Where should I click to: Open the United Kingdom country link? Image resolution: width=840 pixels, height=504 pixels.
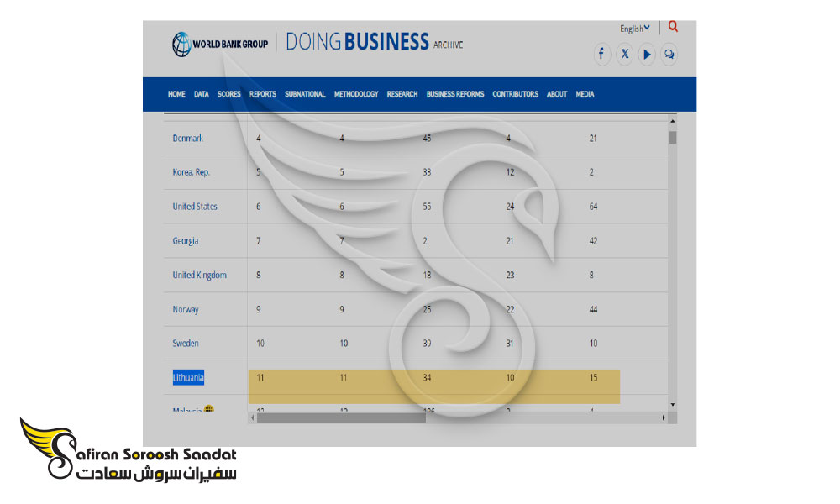[x=199, y=275]
